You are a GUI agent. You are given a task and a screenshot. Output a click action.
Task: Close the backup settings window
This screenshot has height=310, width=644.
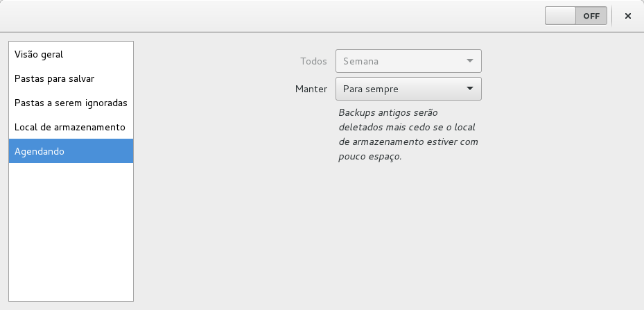point(628,16)
